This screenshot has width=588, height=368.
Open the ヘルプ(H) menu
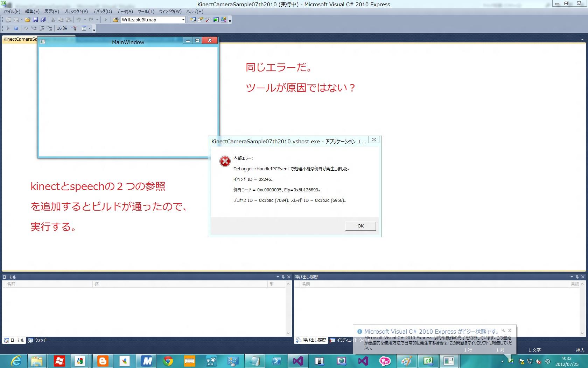click(195, 12)
